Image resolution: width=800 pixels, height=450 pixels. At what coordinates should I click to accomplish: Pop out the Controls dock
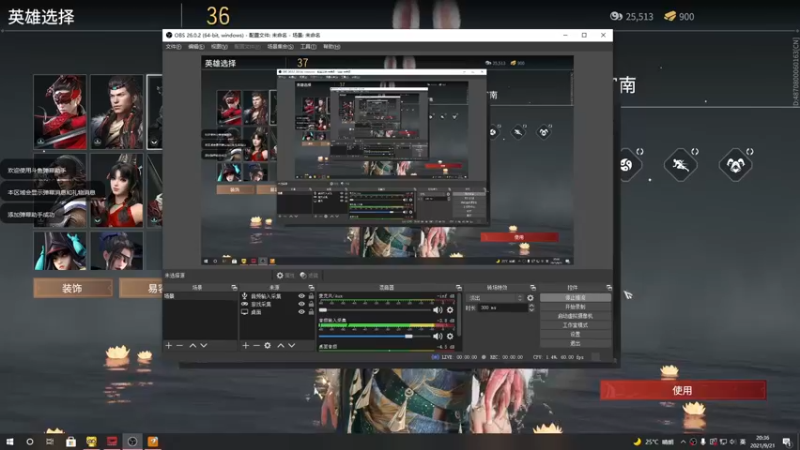(609, 288)
